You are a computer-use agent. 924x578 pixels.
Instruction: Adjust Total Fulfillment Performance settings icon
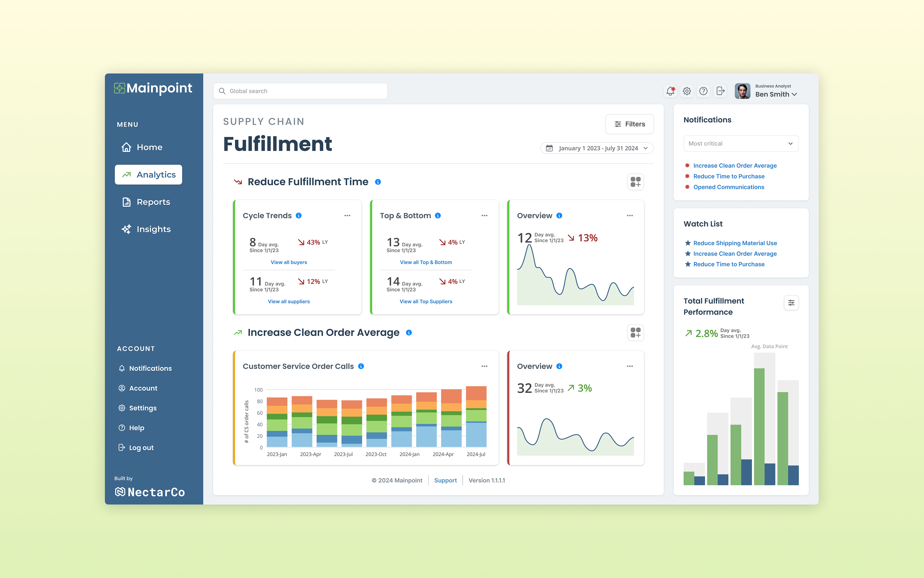pyautogui.click(x=791, y=303)
